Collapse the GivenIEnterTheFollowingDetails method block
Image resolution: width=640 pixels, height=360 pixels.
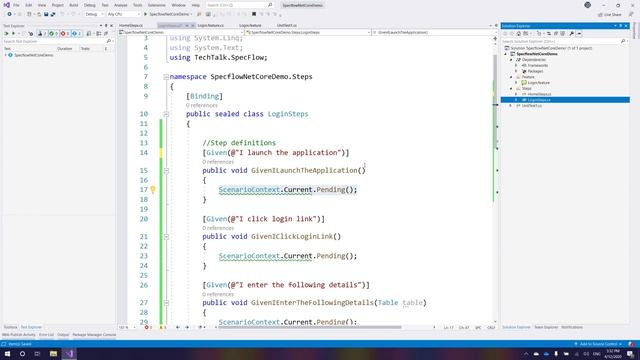[x=166, y=303]
